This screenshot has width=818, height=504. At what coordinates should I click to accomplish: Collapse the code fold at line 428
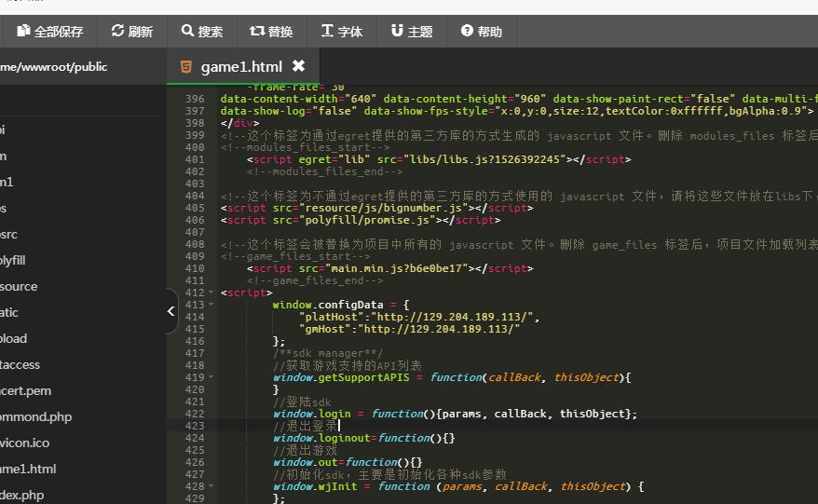point(211,485)
